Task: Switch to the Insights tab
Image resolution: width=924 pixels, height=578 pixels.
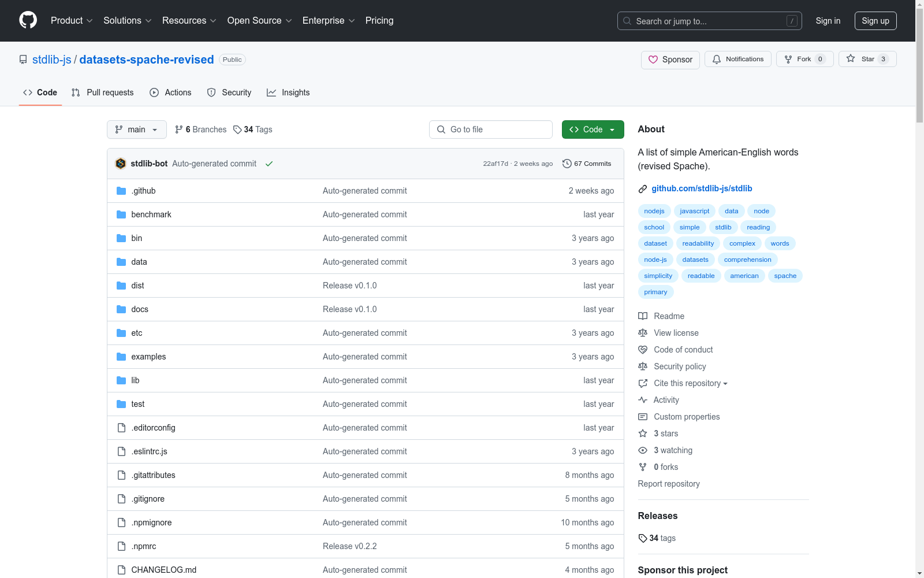Action: pyautogui.click(x=288, y=92)
